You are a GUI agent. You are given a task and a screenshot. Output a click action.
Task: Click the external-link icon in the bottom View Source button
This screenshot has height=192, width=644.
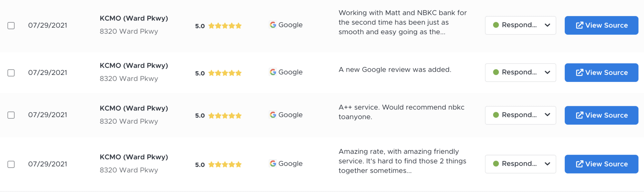pos(580,164)
